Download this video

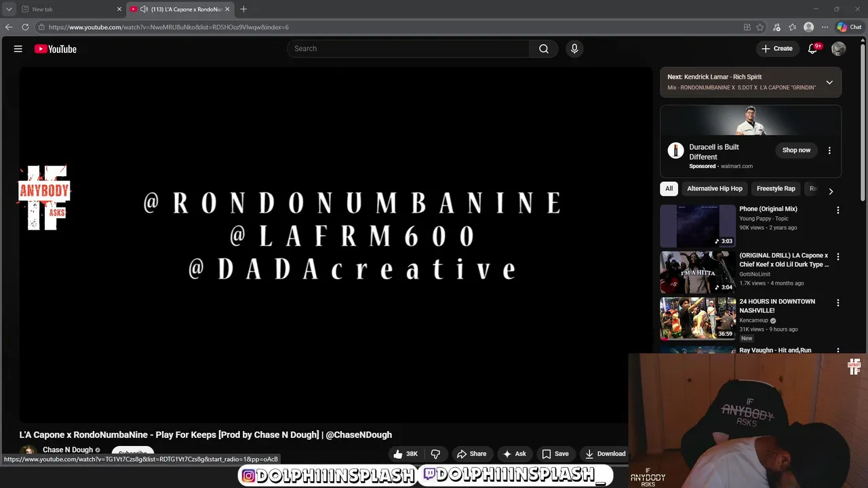tap(605, 454)
